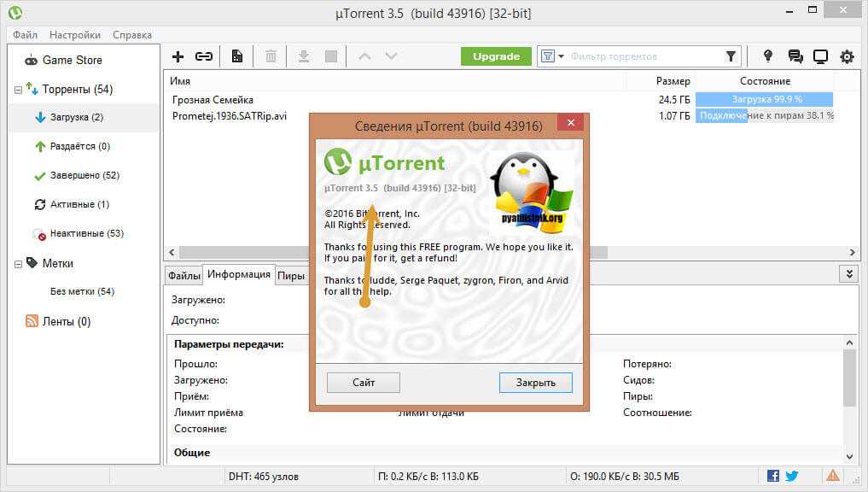
Task: Add a torrent with the plus icon
Action: click(178, 56)
